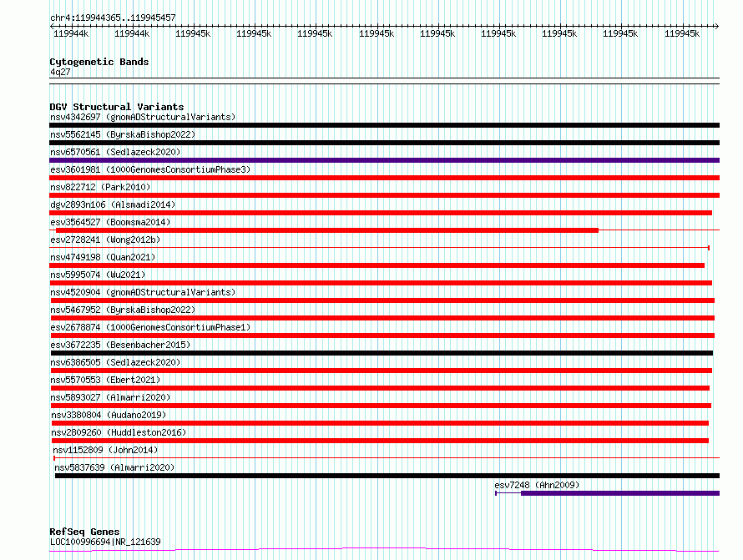Click the red bar under dgv2893n106

(x=381, y=213)
